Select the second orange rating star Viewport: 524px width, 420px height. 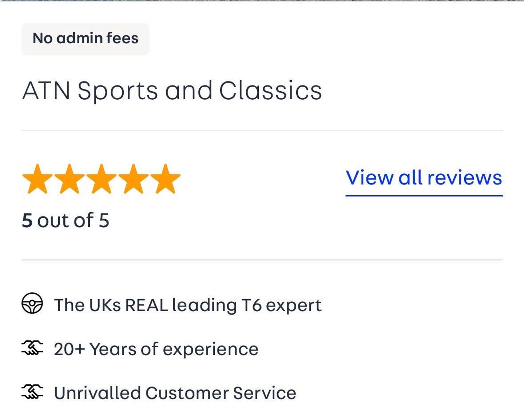(x=69, y=179)
